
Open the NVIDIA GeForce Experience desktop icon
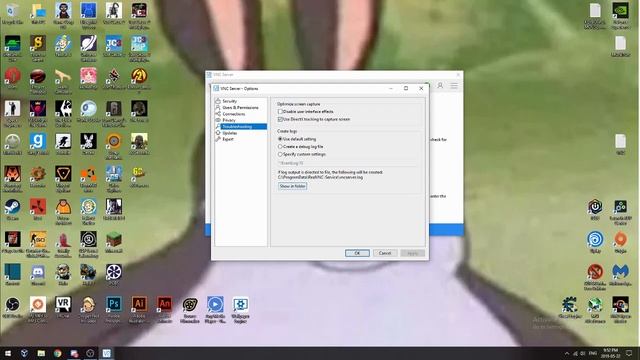click(620, 16)
